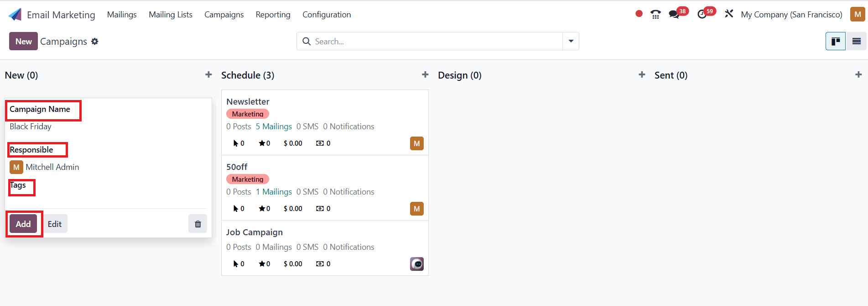Image resolution: width=868 pixels, height=306 pixels.
Task: Open 5 Mailings link on Newsletter card
Action: tap(274, 127)
